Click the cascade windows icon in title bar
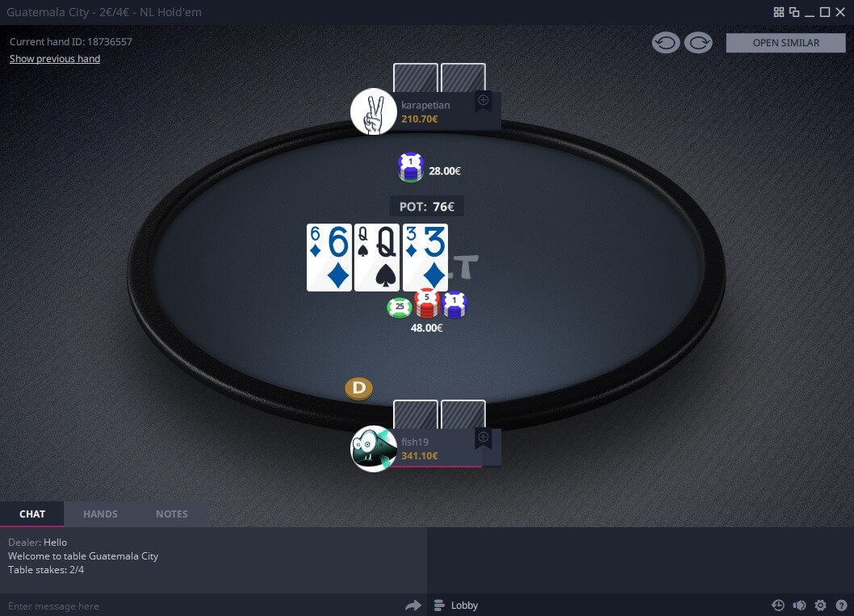The height and width of the screenshot is (616, 854). coord(794,12)
